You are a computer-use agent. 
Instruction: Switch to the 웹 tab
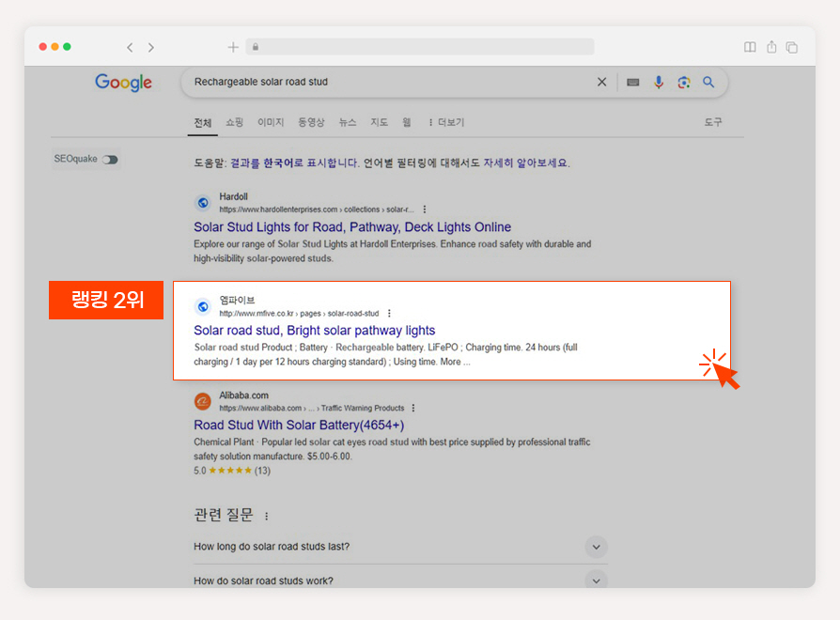(407, 123)
